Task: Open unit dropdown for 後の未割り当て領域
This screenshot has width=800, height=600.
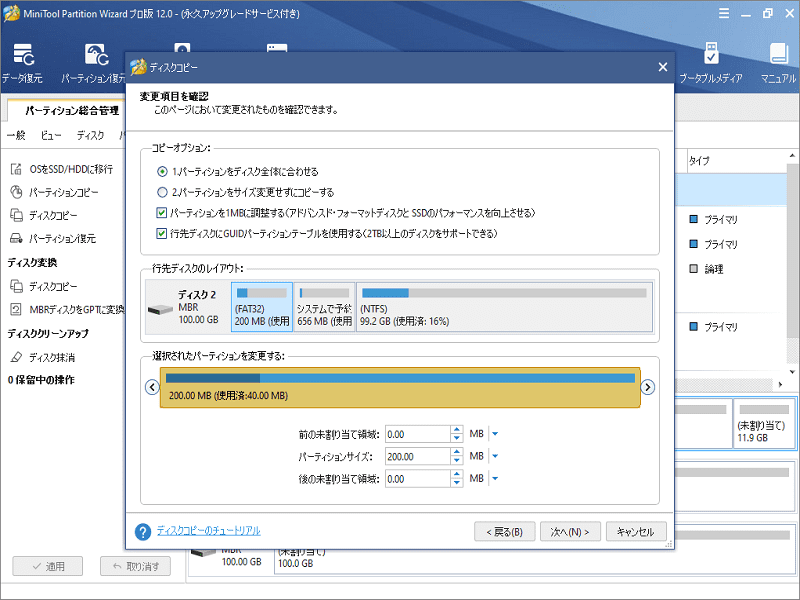Action: [x=494, y=479]
